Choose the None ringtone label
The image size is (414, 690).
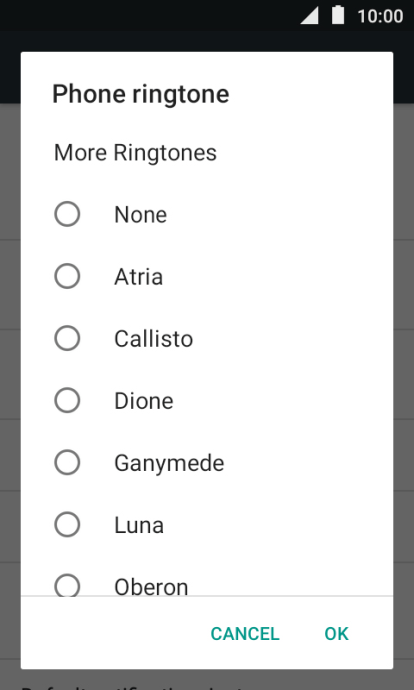141,215
